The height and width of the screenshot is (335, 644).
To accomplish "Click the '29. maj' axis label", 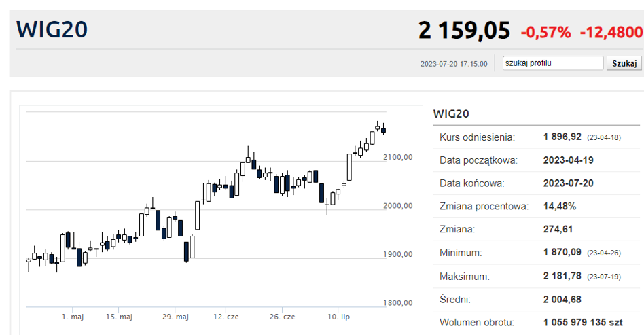I will [175, 317].
